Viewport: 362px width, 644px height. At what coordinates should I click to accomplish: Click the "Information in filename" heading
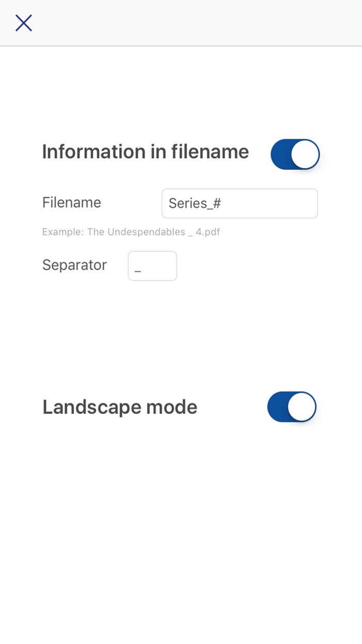[x=145, y=152]
